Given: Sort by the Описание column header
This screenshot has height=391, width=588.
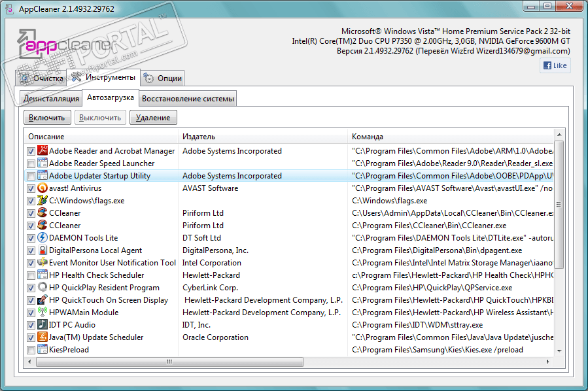Looking at the screenshot, I should 101,137.
